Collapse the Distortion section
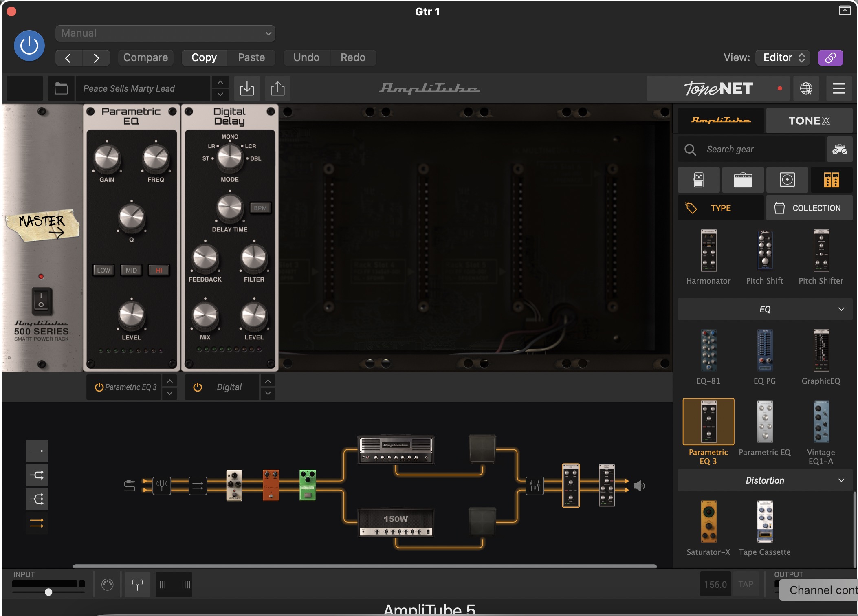Screen dimensions: 858x616 (765, 480)
